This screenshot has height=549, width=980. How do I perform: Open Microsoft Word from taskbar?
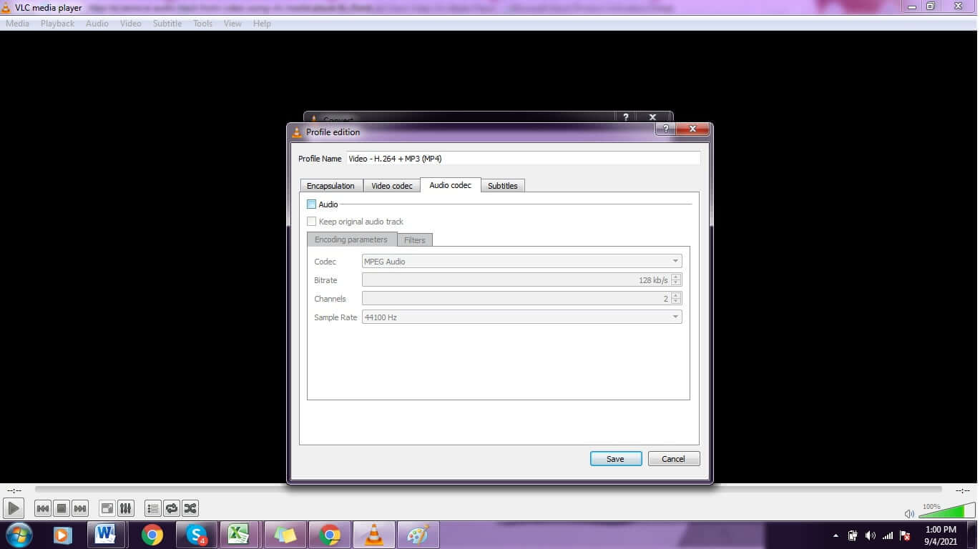tap(105, 535)
